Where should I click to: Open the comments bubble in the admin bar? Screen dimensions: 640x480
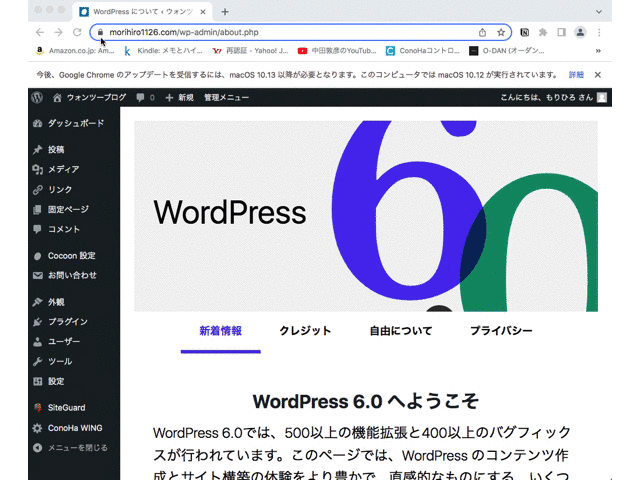click(x=145, y=98)
